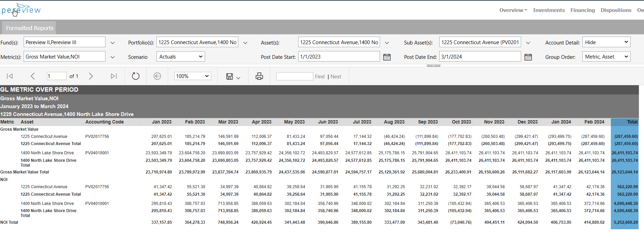
Task: Go to previous report page
Action: [33, 76]
